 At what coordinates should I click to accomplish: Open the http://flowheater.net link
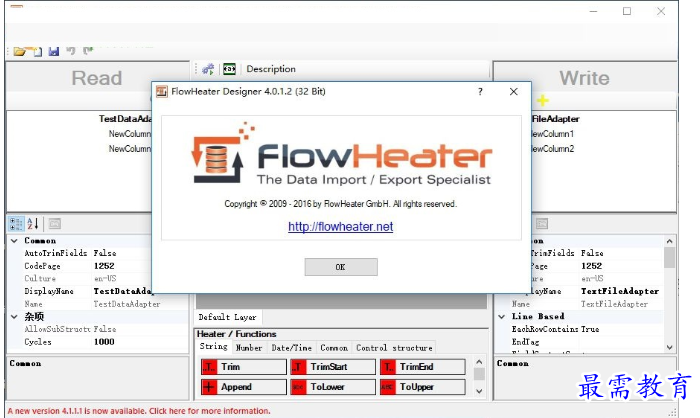click(341, 227)
